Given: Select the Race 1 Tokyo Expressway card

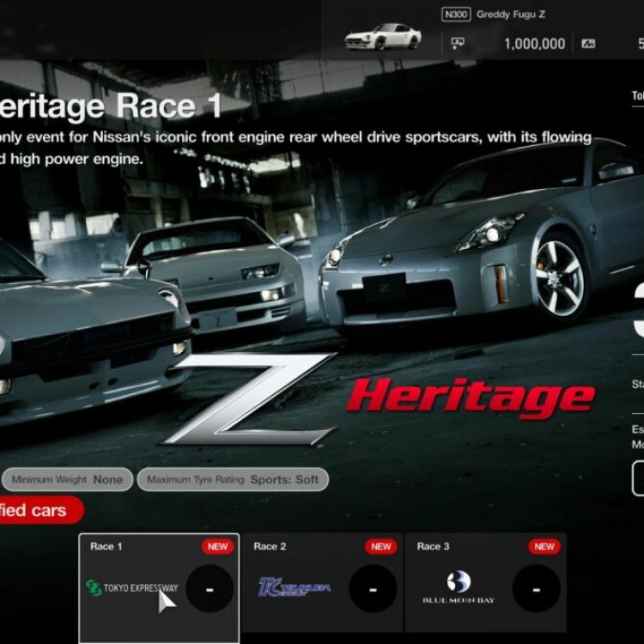Looking at the screenshot, I should [159, 587].
